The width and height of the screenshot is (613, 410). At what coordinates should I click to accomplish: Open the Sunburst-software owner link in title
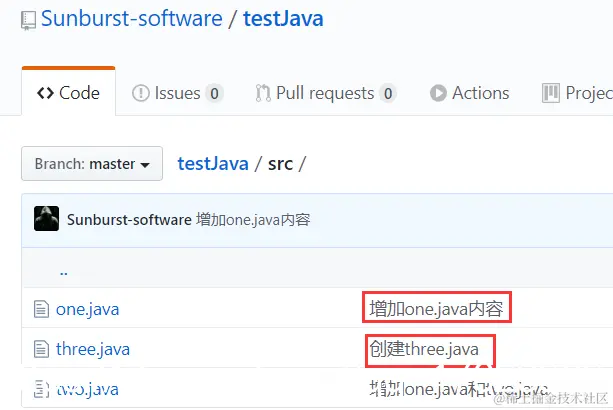(x=131, y=18)
